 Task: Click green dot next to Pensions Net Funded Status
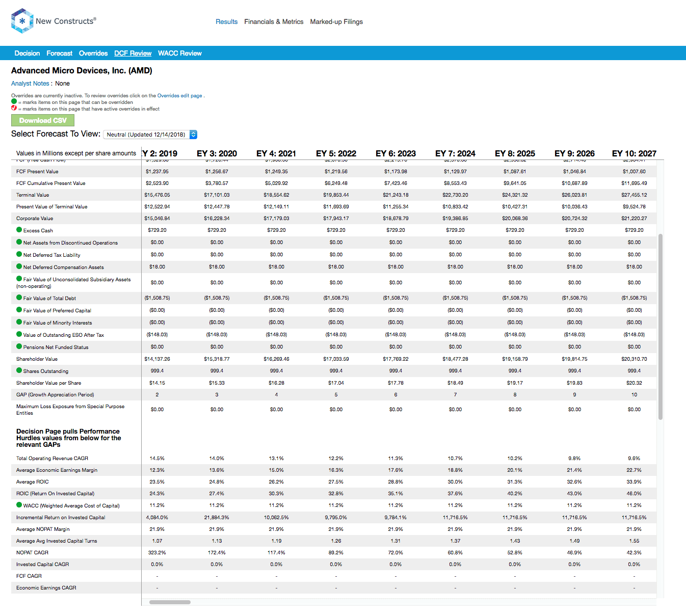(19, 346)
